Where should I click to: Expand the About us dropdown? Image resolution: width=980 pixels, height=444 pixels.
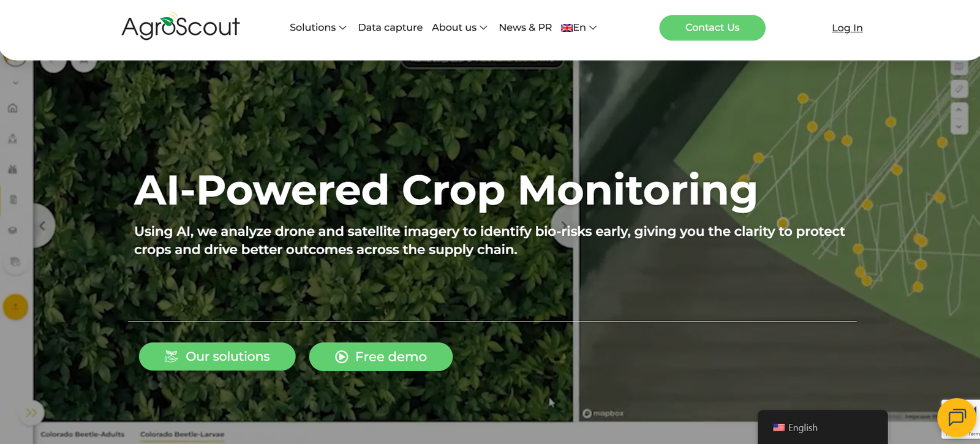[459, 28]
